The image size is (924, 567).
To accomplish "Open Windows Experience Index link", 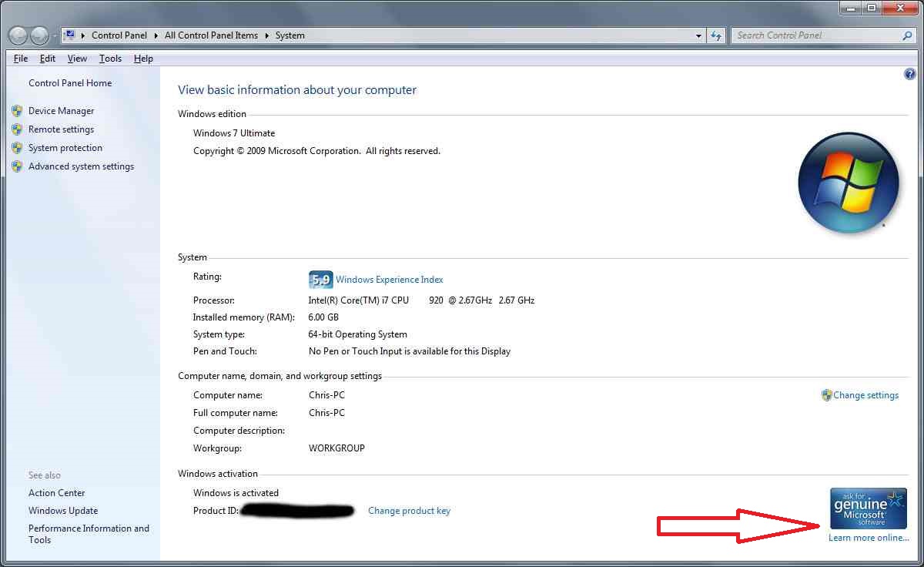I will pyautogui.click(x=390, y=280).
